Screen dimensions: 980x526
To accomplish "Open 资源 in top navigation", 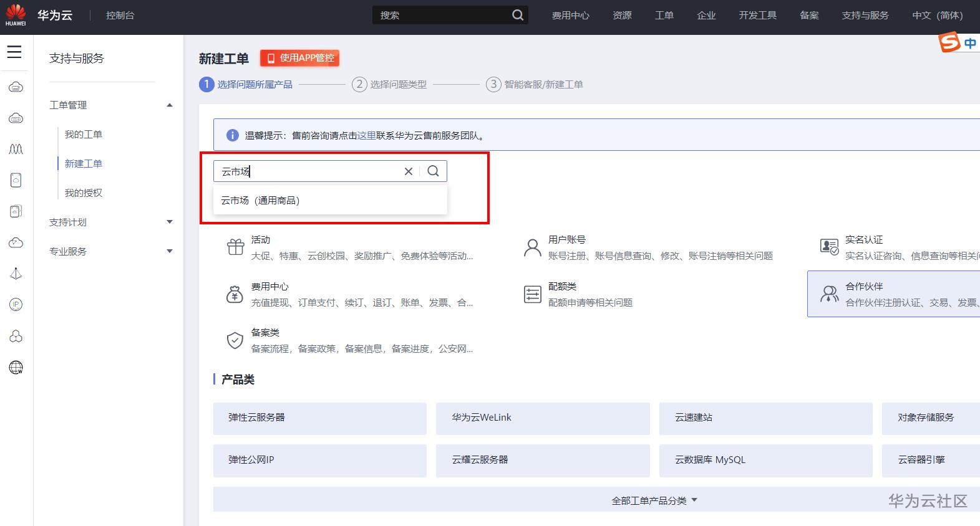I will 622,15.
